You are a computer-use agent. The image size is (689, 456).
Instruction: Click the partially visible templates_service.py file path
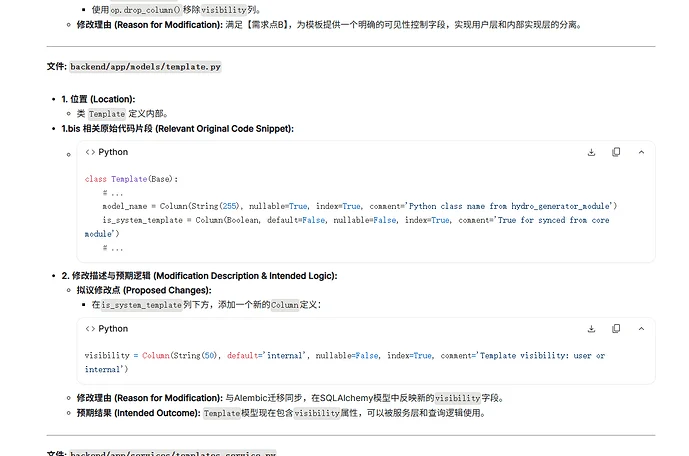(173, 453)
